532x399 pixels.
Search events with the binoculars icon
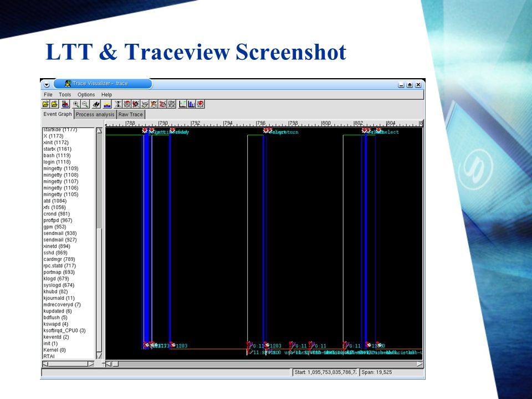coord(96,104)
